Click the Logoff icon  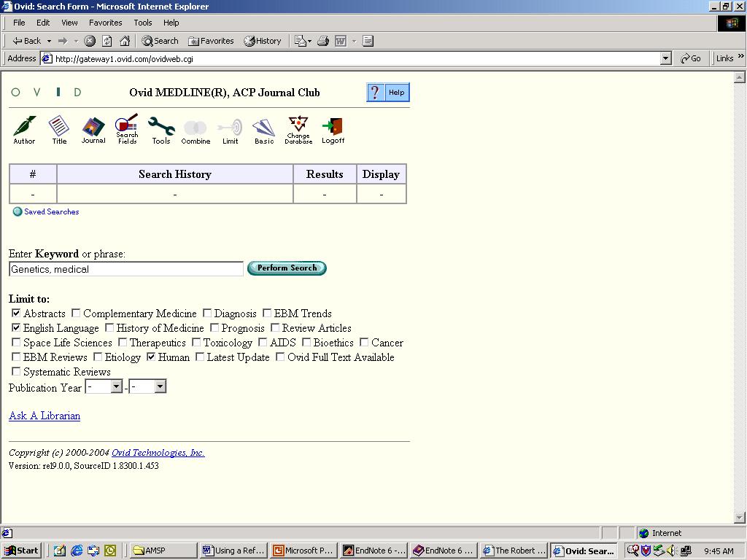coord(333,131)
